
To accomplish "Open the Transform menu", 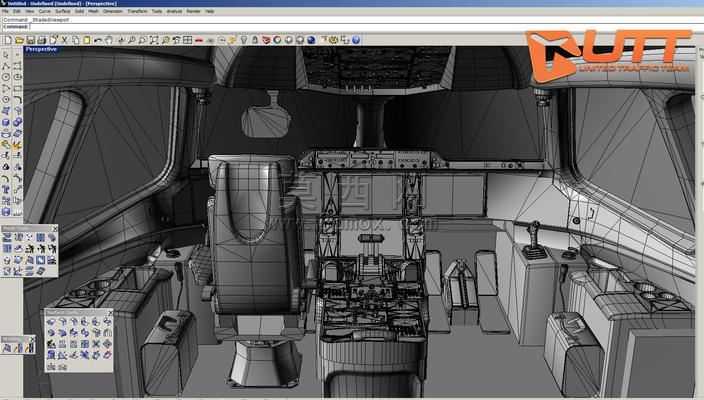I will pyautogui.click(x=137, y=11).
